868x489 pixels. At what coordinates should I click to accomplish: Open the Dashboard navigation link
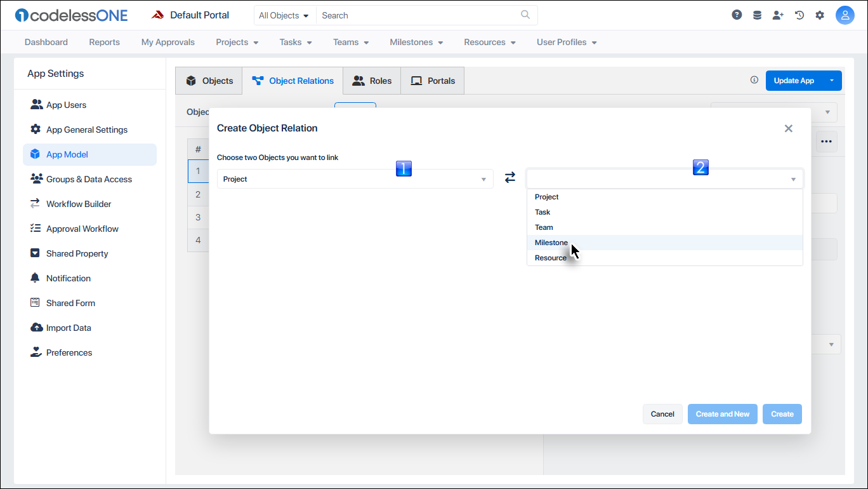46,42
